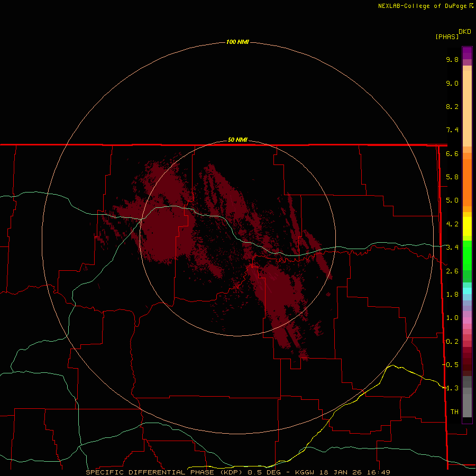Image resolution: width=476 pixels, height=476 pixels.
Task: Click the cyan swatch in the legend
Action: coord(467,291)
